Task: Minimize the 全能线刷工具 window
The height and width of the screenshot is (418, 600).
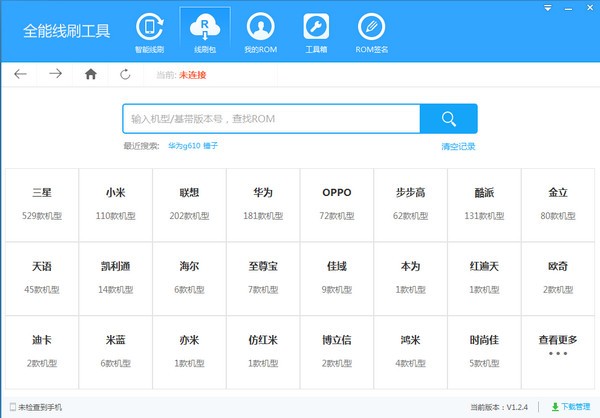Action: pyautogui.click(x=569, y=8)
